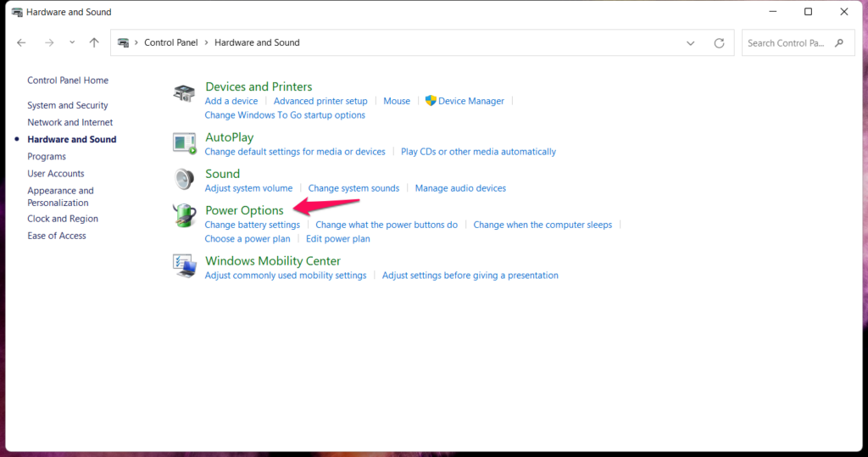Open Appearance and Personalization in sidebar

60,197
